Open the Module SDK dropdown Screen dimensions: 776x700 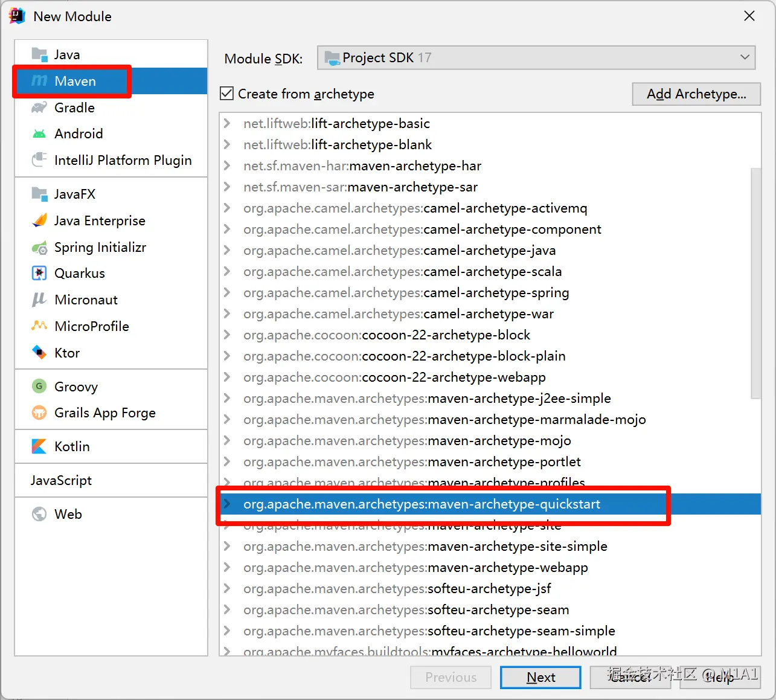(536, 58)
